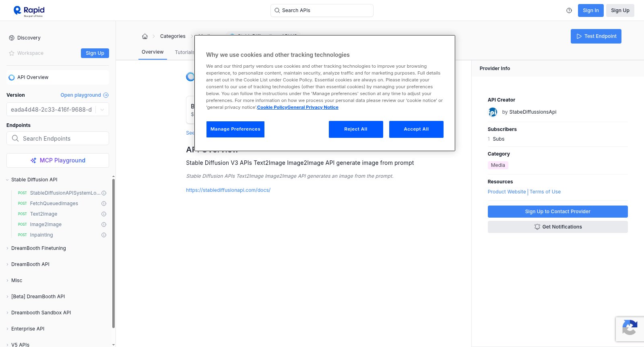Open the Terms of Use link
This screenshot has height=347, width=644.
click(x=545, y=192)
